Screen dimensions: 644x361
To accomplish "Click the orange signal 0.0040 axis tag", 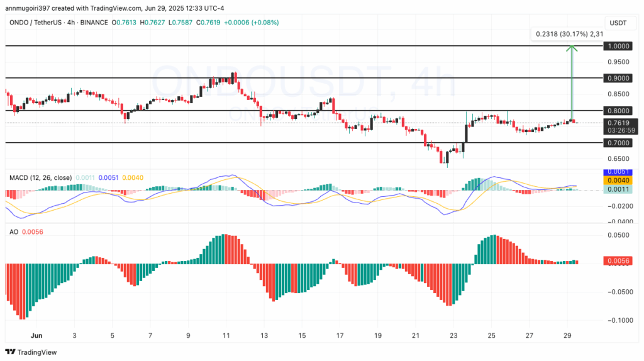I will (618, 181).
